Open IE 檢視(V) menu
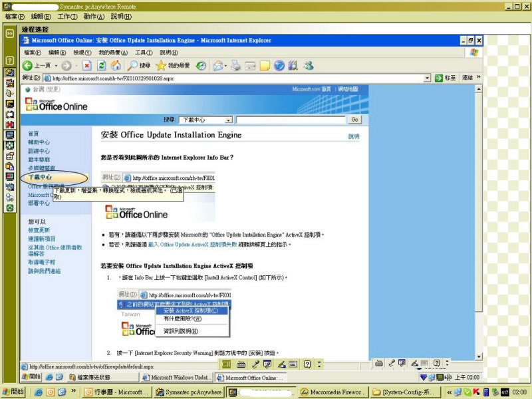 [x=82, y=53]
